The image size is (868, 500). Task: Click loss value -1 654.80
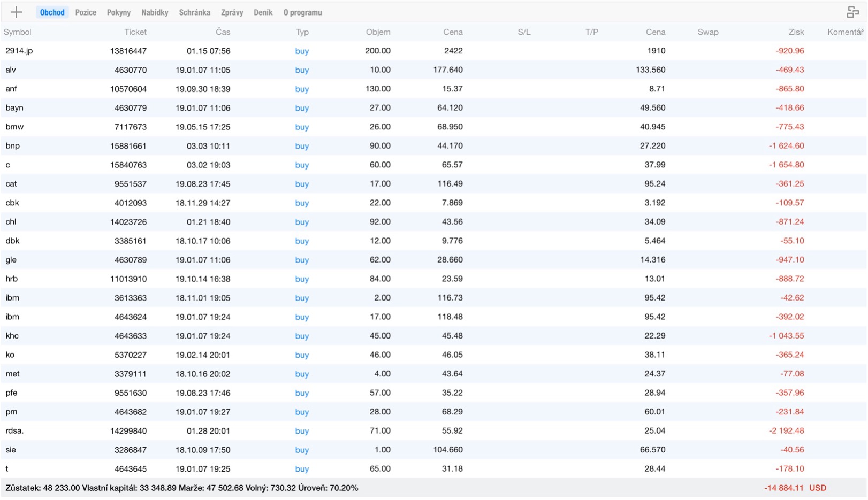point(787,165)
